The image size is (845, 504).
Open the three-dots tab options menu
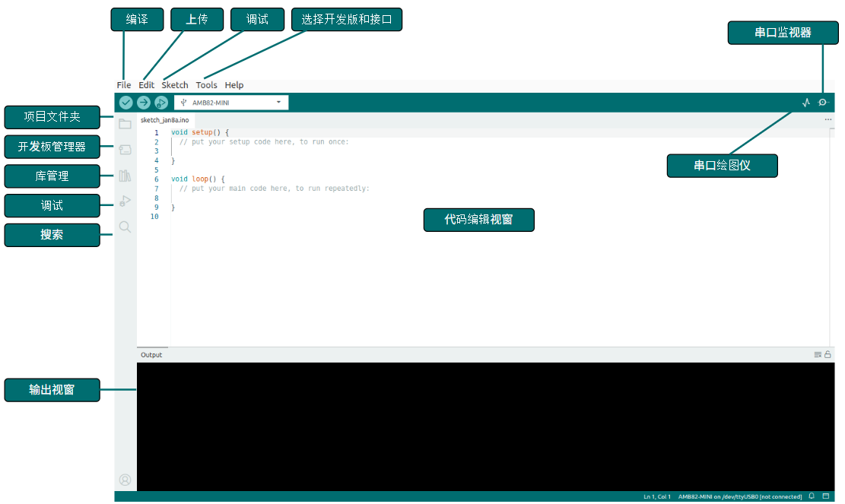tap(828, 119)
